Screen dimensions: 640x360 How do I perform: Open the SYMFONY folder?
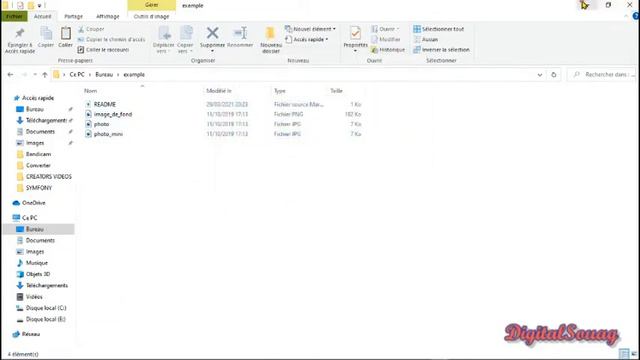39,188
